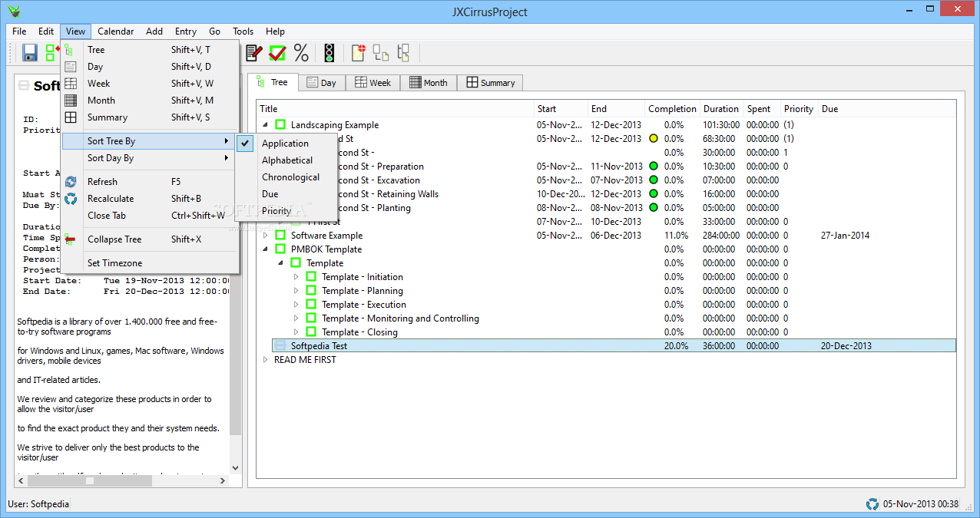980x518 pixels.
Task: Expand the READ ME FIRST node
Action: (267, 360)
